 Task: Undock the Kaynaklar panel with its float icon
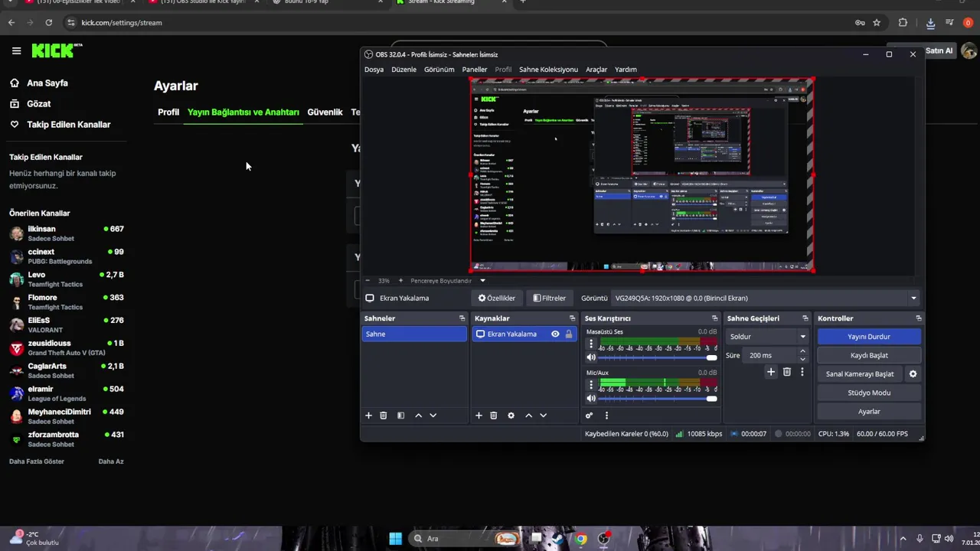[x=572, y=318]
